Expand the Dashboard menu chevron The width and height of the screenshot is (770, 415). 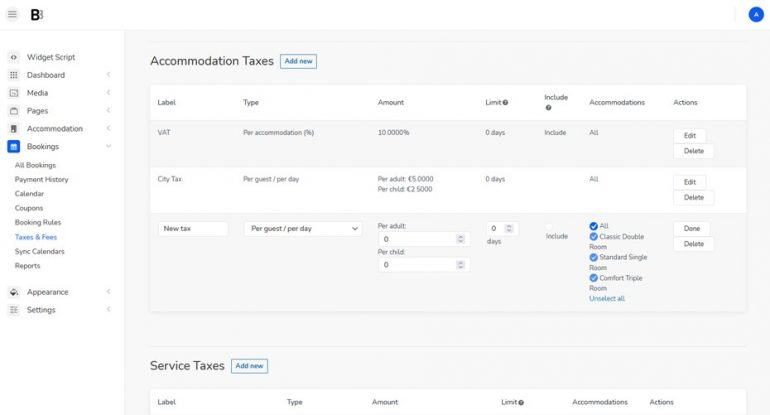tap(109, 75)
